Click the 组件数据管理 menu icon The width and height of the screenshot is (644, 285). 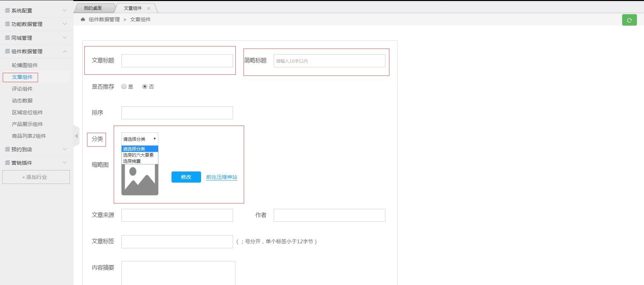coord(7,51)
